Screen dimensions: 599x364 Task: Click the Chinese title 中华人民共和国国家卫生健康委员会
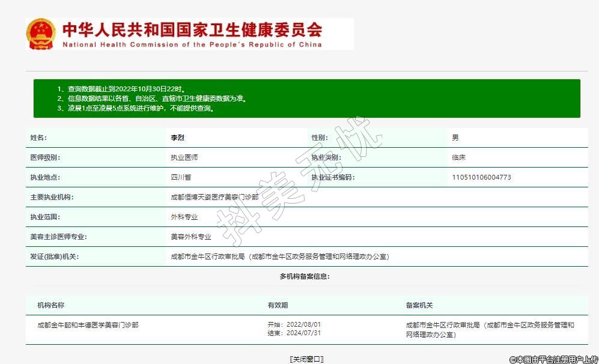[x=192, y=29]
